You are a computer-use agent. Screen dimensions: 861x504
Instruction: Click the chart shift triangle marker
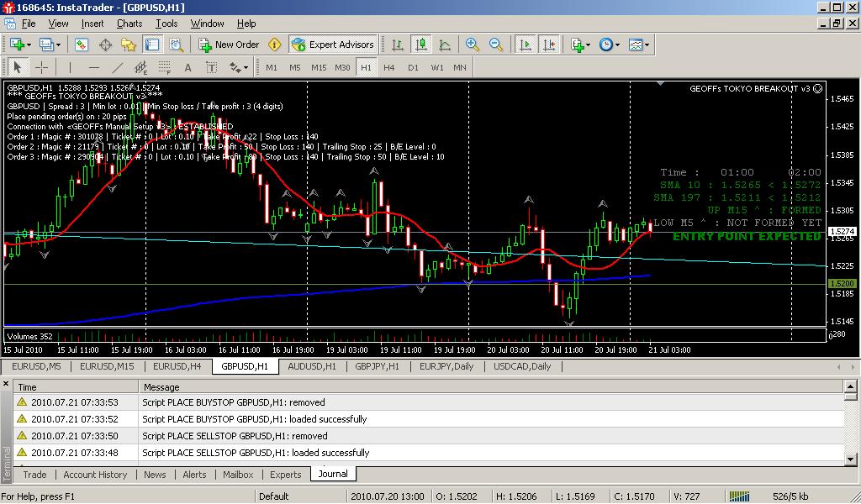click(x=660, y=83)
